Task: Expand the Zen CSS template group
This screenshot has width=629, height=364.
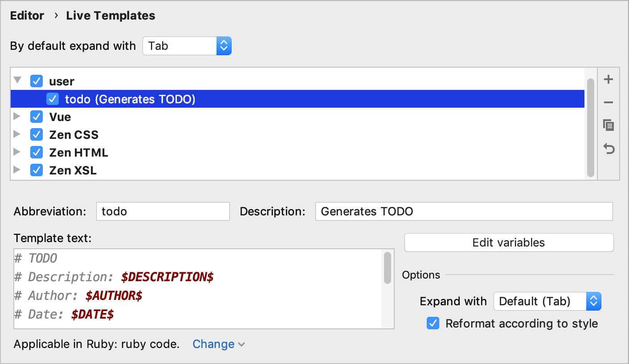Action: coord(17,134)
